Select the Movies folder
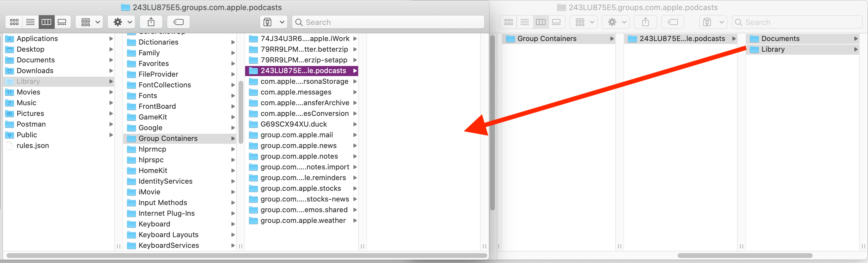Screen dimensions: 868x263 (x=59, y=92)
